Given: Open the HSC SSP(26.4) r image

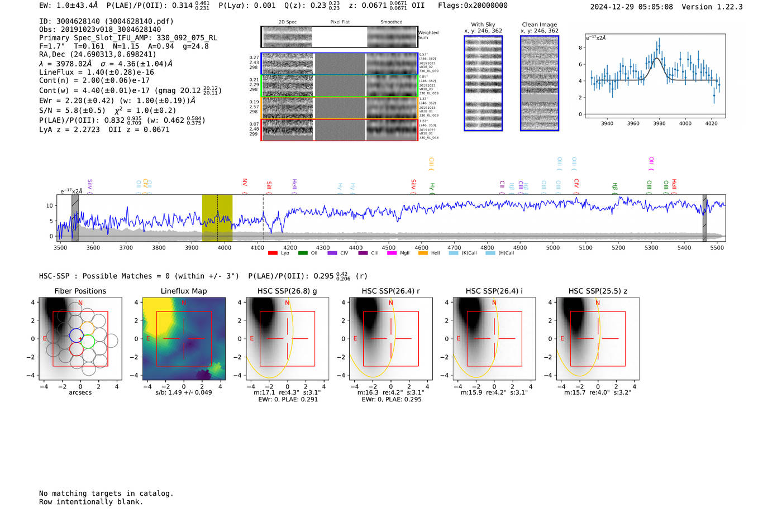Looking at the screenshot, I should (391, 339).
